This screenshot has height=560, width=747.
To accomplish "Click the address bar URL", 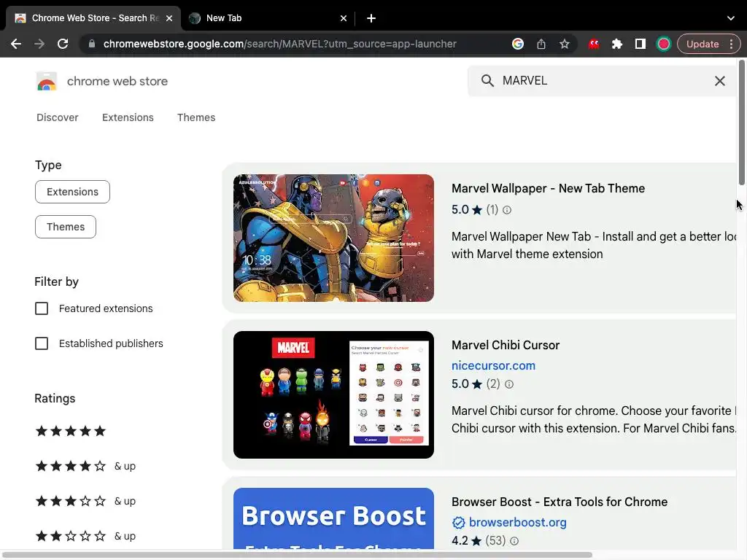I will pyautogui.click(x=279, y=44).
